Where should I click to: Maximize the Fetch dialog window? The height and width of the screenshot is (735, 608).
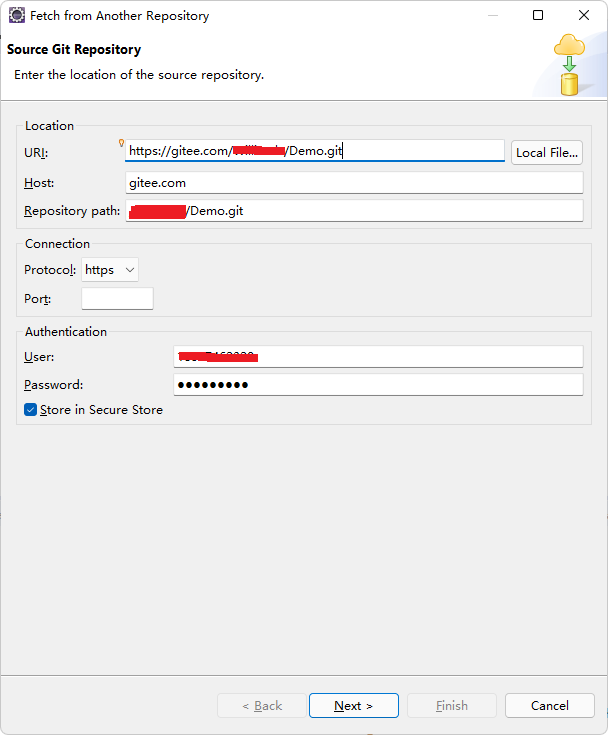tap(538, 15)
